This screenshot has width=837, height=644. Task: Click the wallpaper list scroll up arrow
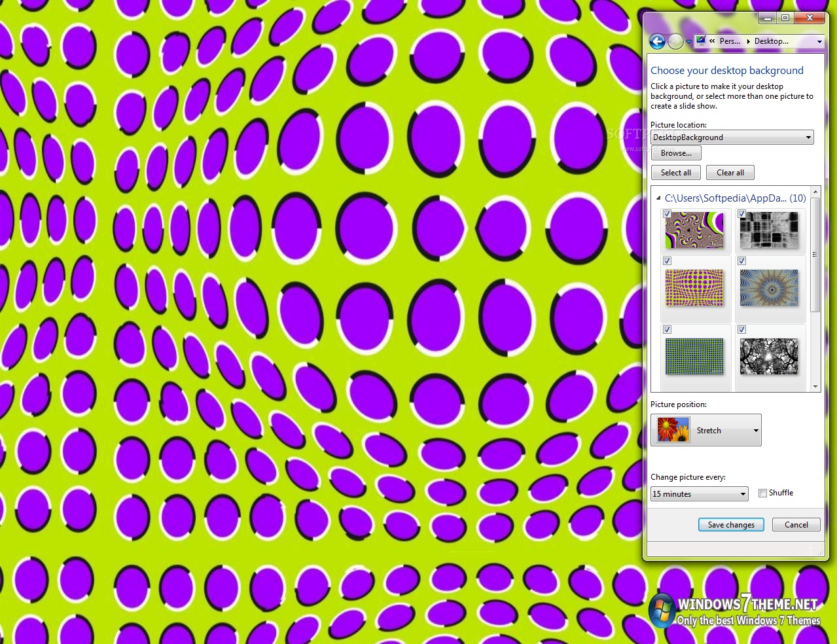click(x=815, y=192)
